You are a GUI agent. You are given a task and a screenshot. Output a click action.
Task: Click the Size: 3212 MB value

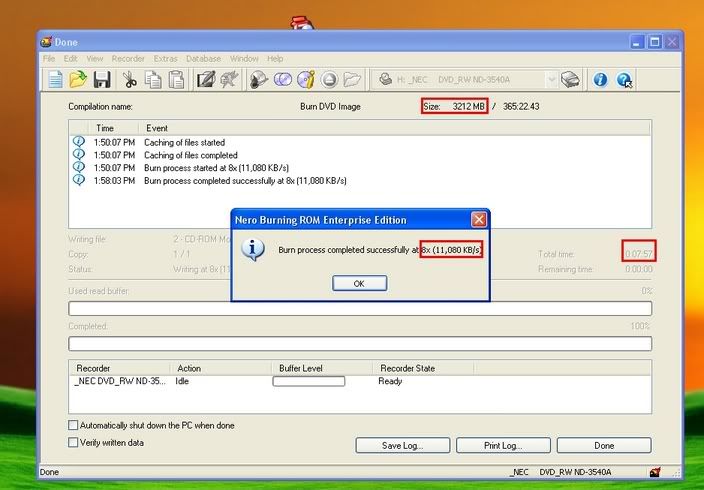pos(454,106)
